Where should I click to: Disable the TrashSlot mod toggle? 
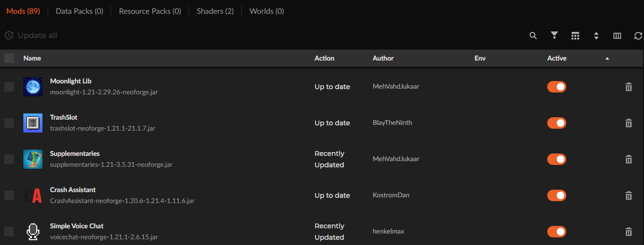coord(557,123)
